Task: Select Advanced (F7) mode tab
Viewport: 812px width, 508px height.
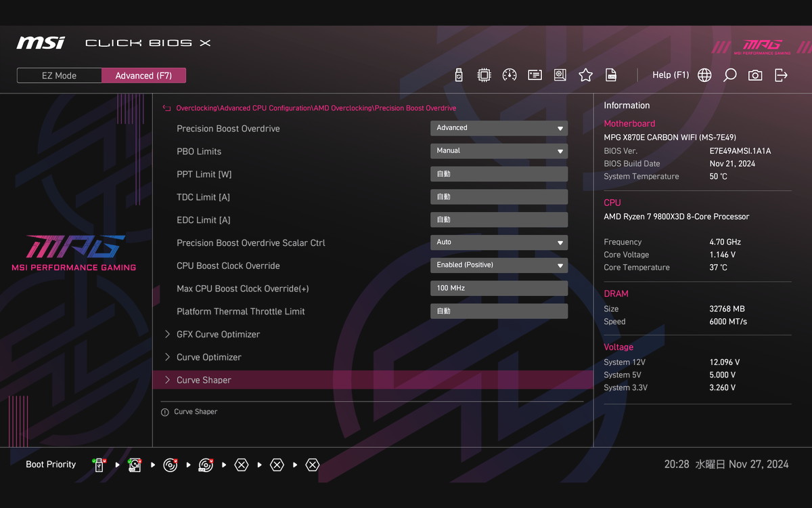Action: (x=143, y=76)
